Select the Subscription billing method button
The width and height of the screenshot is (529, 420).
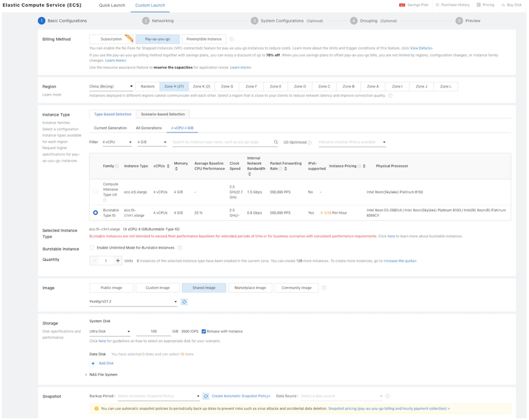coord(111,39)
